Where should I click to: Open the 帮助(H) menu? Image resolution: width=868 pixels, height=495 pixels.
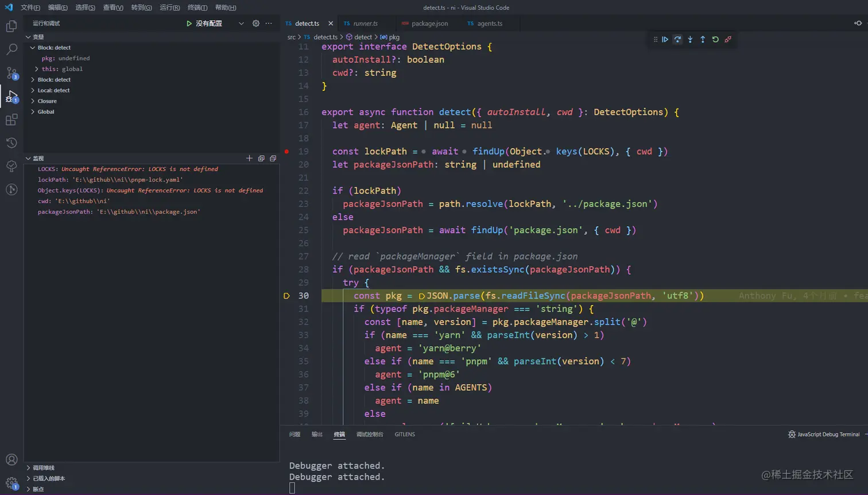pos(226,7)
